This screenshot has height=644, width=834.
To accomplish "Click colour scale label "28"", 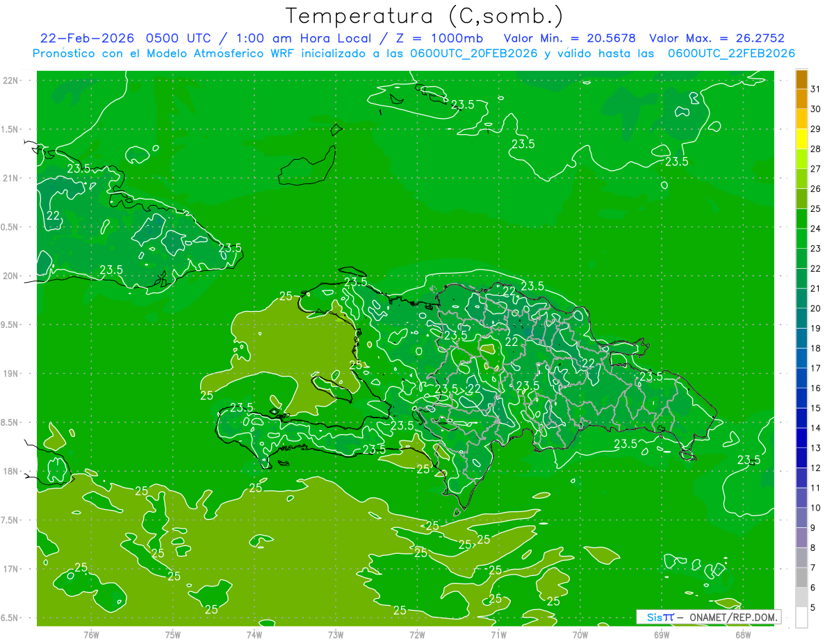I will pos(815,149).
